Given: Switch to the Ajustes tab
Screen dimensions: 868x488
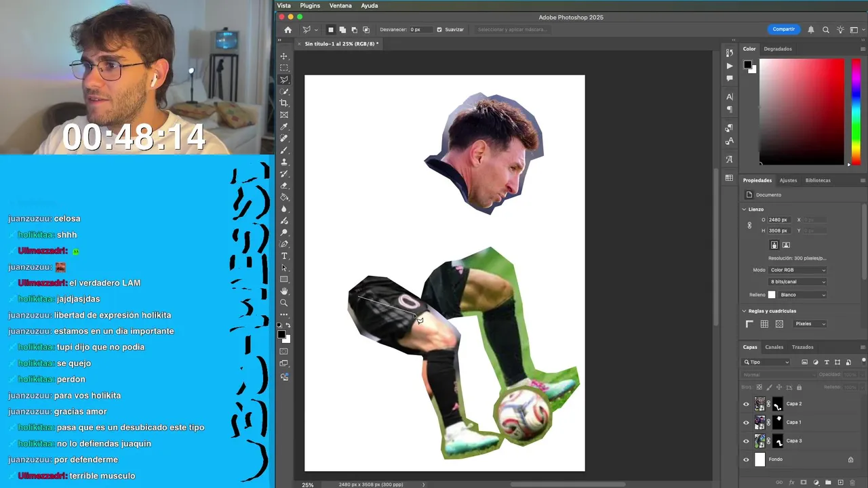Looking at the screenshot, I should pos(788,180).
